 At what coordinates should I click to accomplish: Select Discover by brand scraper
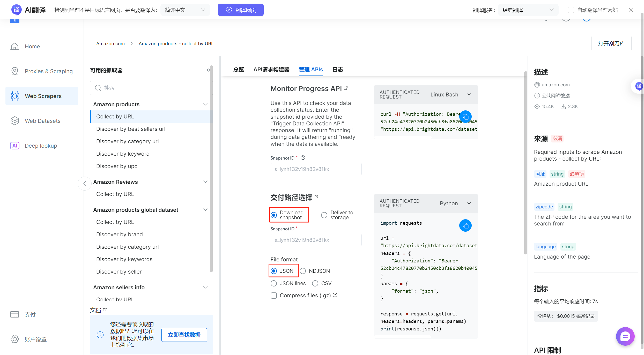[x=120, y=234]
